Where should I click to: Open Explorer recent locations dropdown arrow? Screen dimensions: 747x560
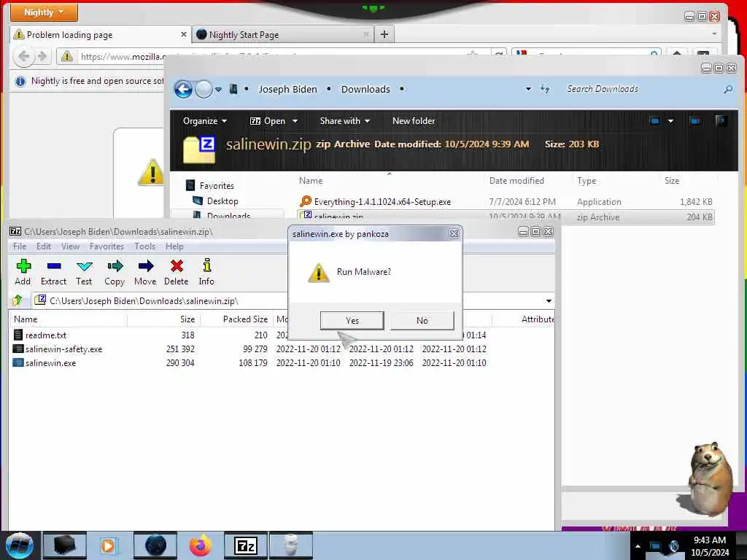218,89
